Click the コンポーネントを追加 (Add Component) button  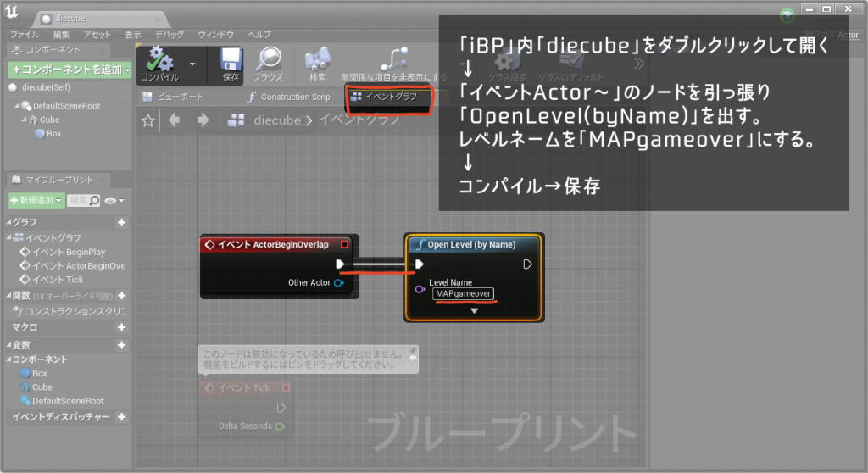point(67,69)
